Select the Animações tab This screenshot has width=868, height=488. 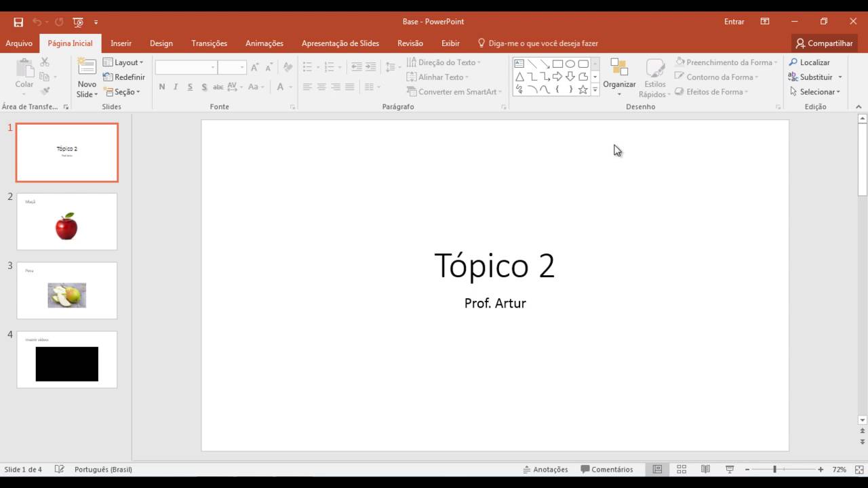[x=264, y=43]
